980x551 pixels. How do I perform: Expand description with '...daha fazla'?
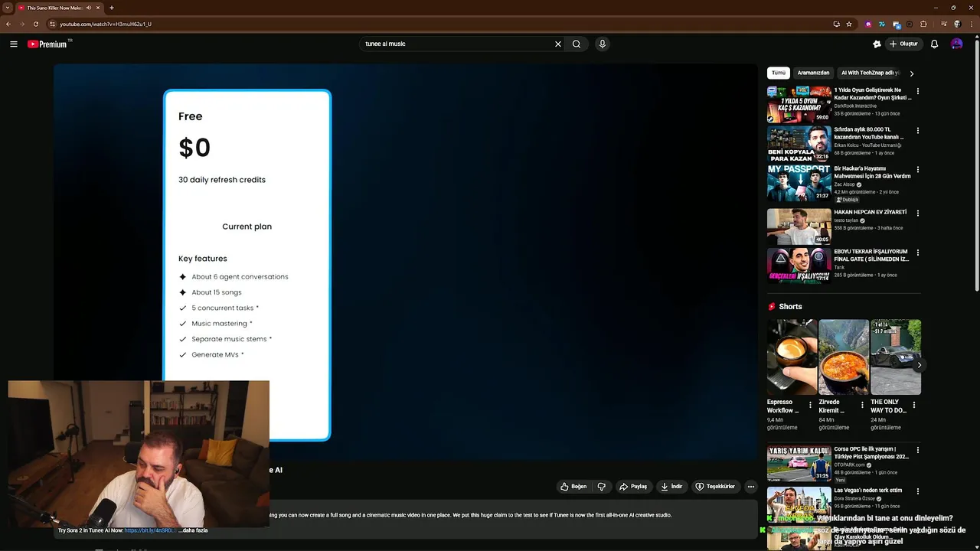[x=193, y=530]
